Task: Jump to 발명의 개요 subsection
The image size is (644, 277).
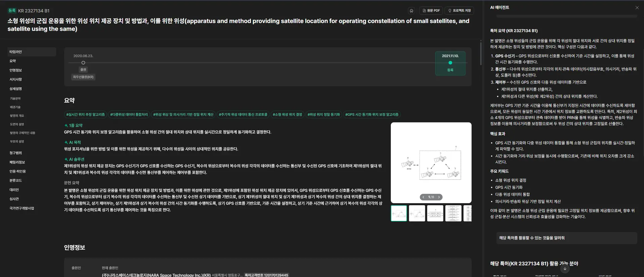Action: click(17, 116)
